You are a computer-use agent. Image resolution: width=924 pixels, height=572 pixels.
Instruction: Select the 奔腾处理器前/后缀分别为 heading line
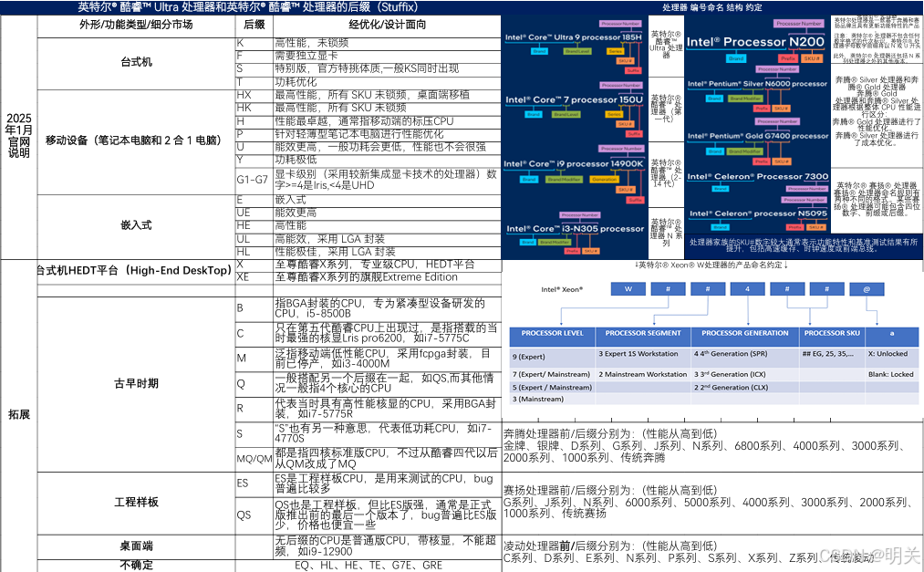click(x=610, y=434)
